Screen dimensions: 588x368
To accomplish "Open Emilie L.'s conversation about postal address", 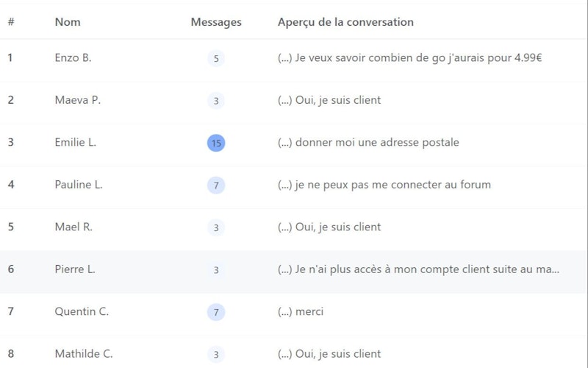I will pyautogui.click(x=368, y=143).
